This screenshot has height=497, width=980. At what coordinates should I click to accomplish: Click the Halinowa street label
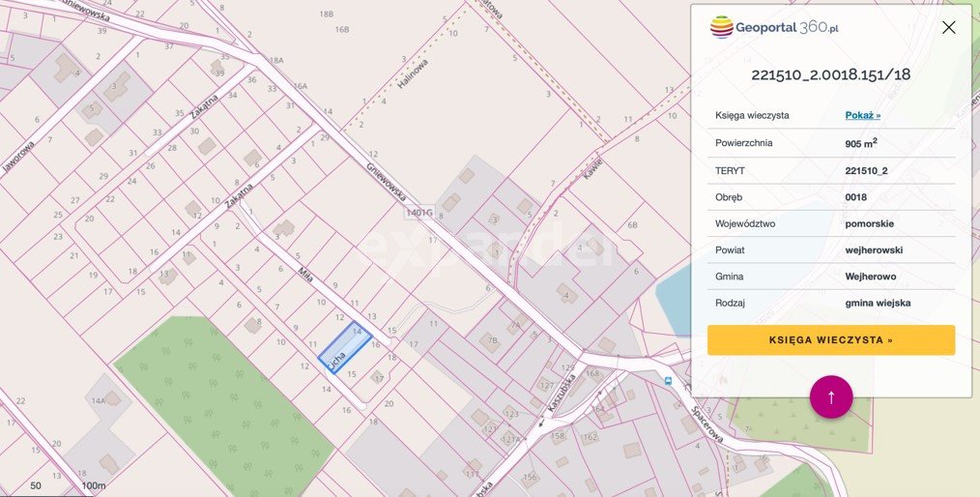pos(411,72)
